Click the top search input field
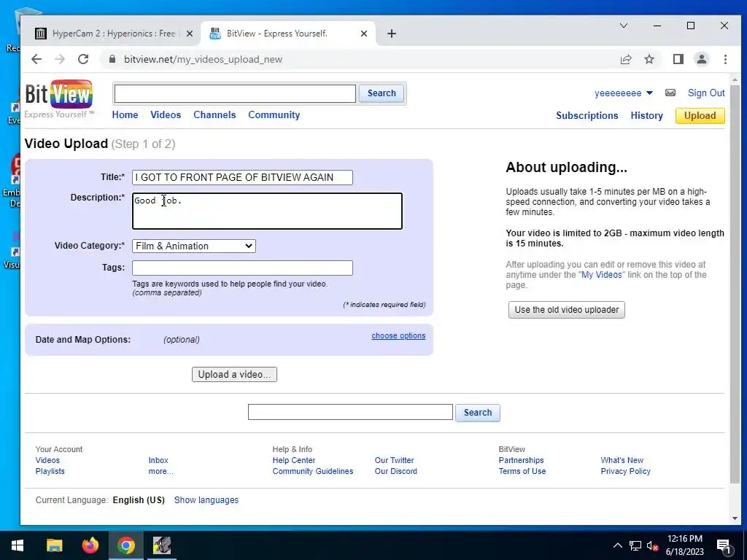 tap(235, 93)
